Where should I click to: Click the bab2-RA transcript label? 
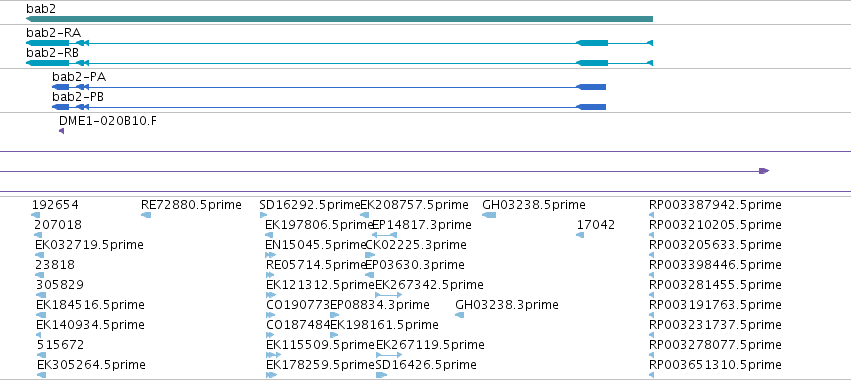point(53,32)
